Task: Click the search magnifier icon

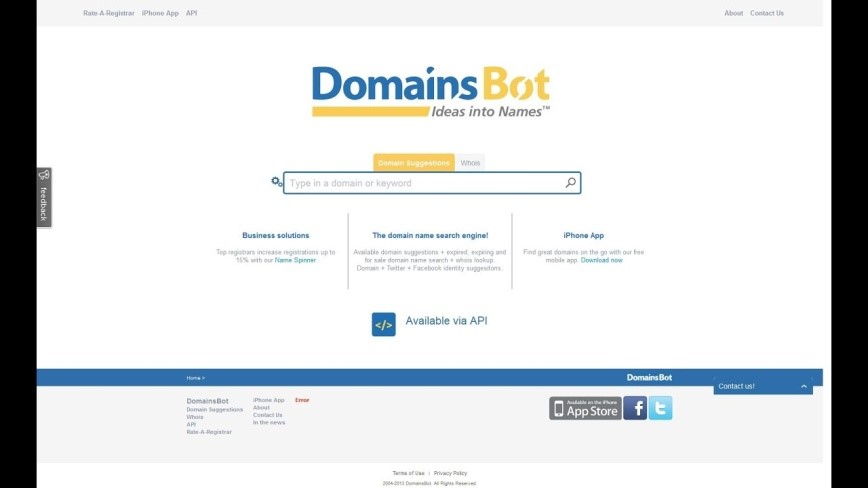Action: tap(570, 183)
